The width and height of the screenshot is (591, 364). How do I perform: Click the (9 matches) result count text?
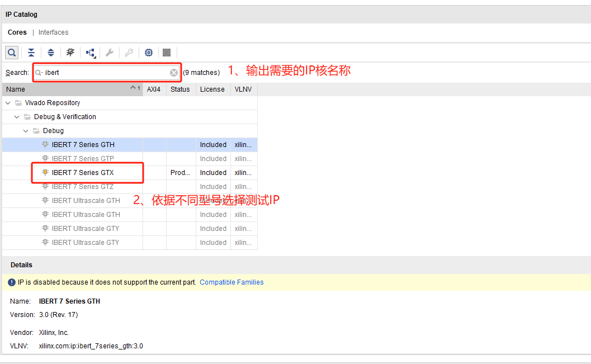pos(202,73)
